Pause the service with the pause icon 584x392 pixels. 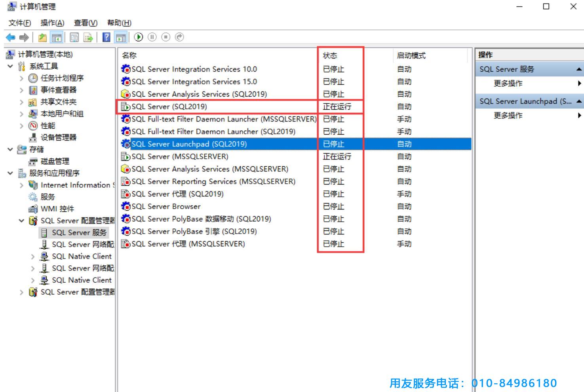pos(152,37)
